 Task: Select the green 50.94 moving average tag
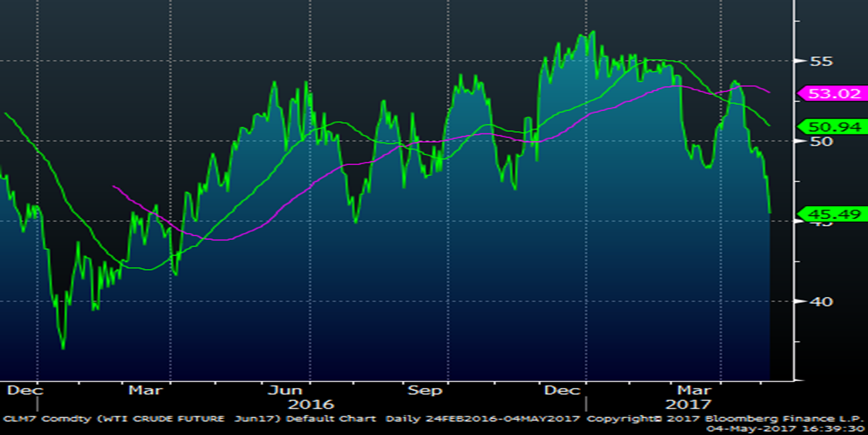click(833, 126)
